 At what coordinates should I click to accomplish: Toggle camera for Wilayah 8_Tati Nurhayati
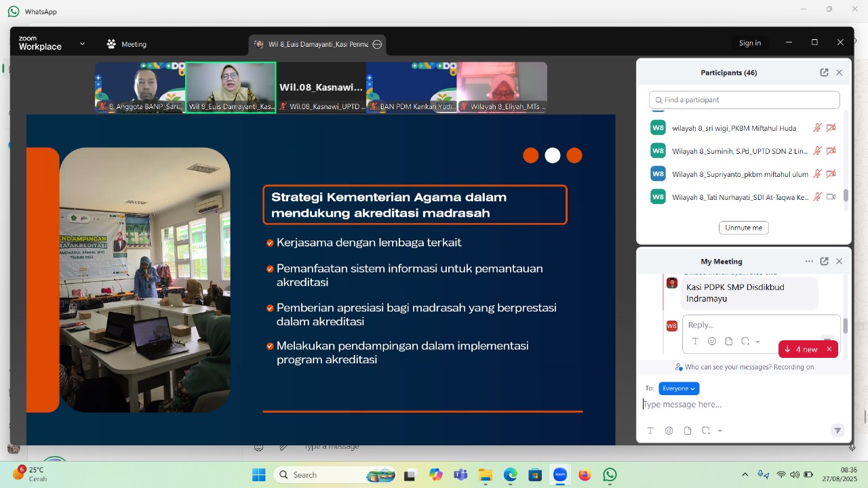pos(831,197)
